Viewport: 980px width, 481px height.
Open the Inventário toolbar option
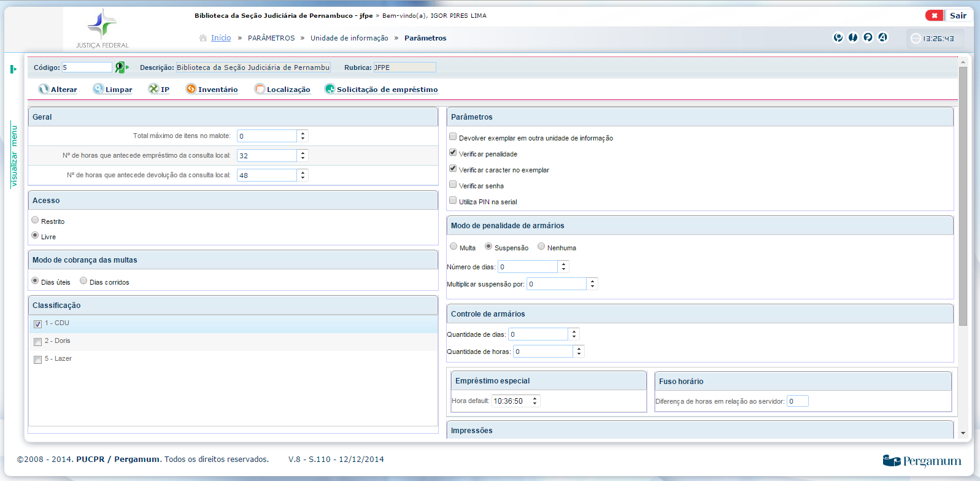coord(212,90)
